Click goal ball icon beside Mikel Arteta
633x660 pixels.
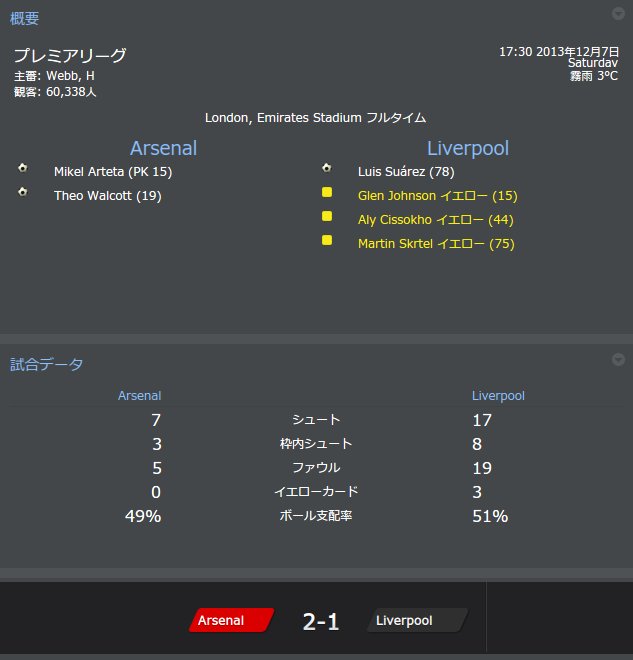pos(22,168)
